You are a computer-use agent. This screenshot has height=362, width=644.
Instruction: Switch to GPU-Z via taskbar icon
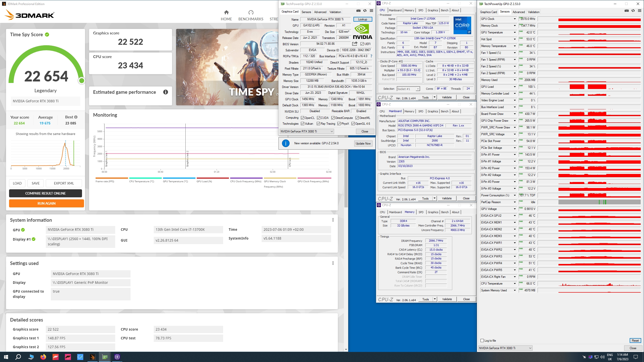[105, 357]
